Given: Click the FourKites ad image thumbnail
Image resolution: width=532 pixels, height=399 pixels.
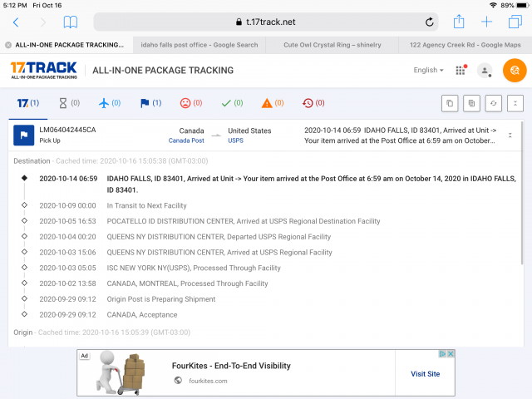Looking at the screenshot, I should tap(121, 372).
